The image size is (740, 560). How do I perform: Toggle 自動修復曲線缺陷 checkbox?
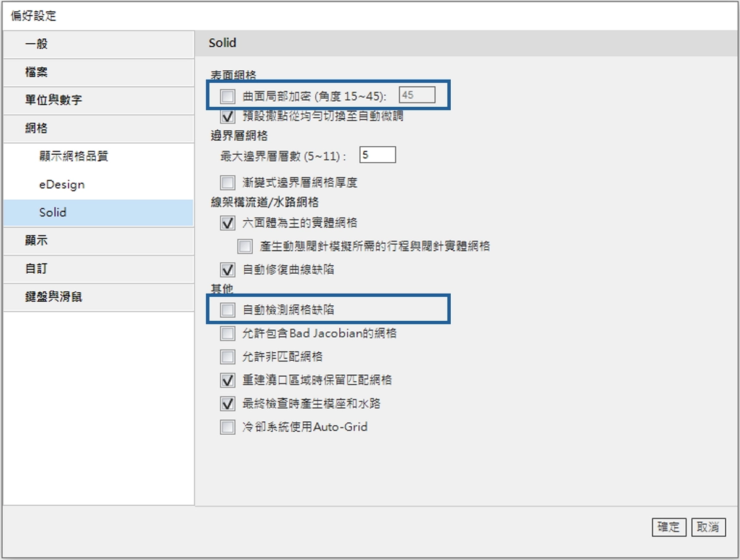click(228, 270)
